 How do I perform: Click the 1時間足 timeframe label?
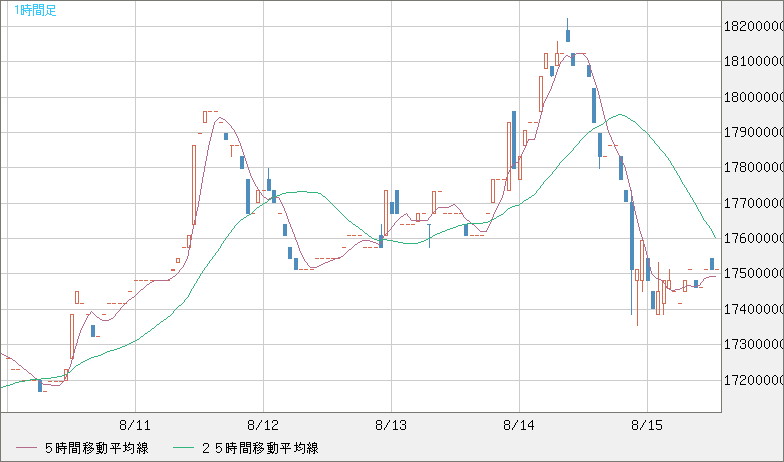[35, 10]
